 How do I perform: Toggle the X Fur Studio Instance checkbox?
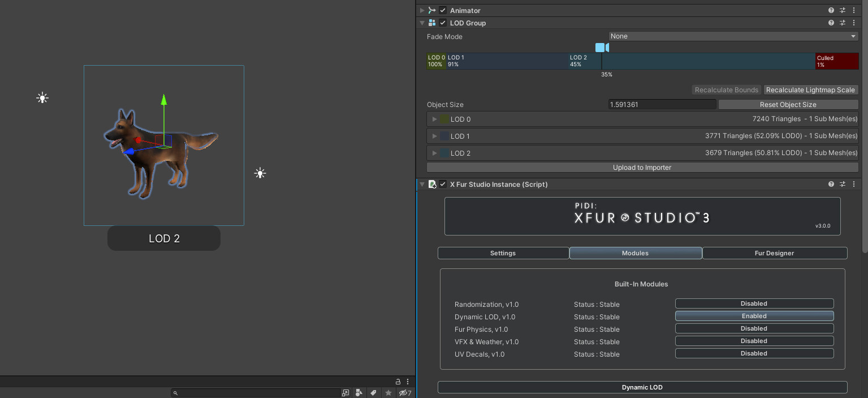[443, 184]
